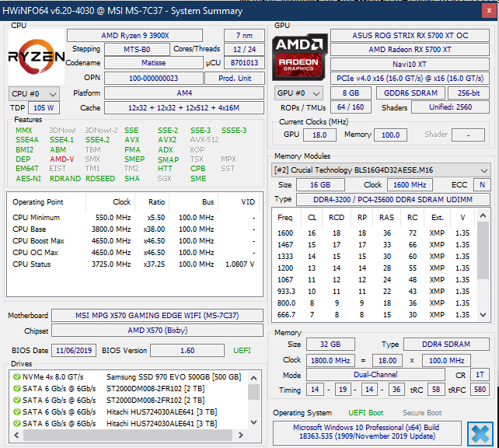499x448 pixels.
Task: Select the Samsung SSD 970 EVO 500GB drive row
Action: coord(127,377)
